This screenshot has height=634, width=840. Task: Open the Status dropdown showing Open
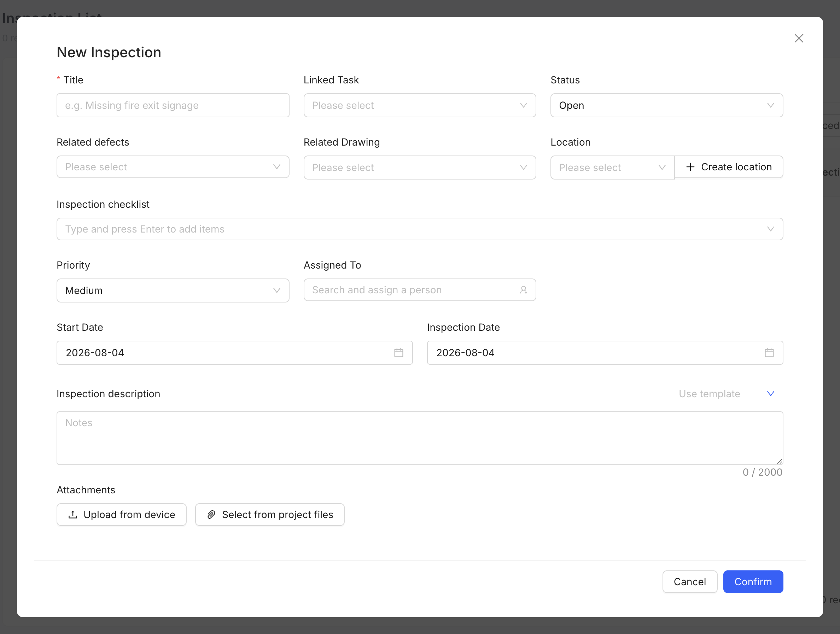point(666,106)
